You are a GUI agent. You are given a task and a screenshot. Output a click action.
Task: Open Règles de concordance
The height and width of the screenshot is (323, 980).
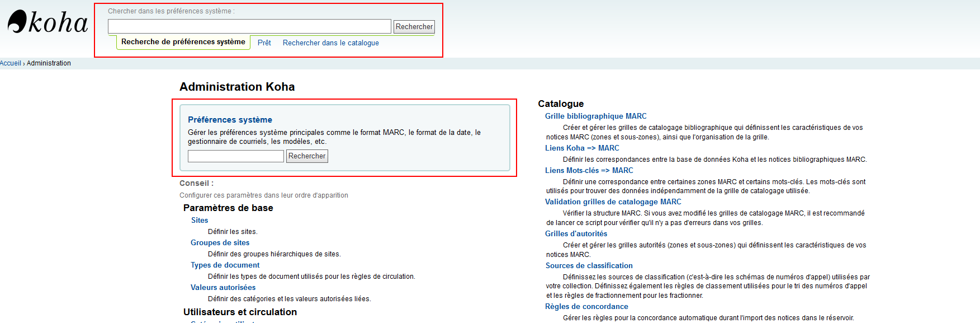tap(586, 307)
